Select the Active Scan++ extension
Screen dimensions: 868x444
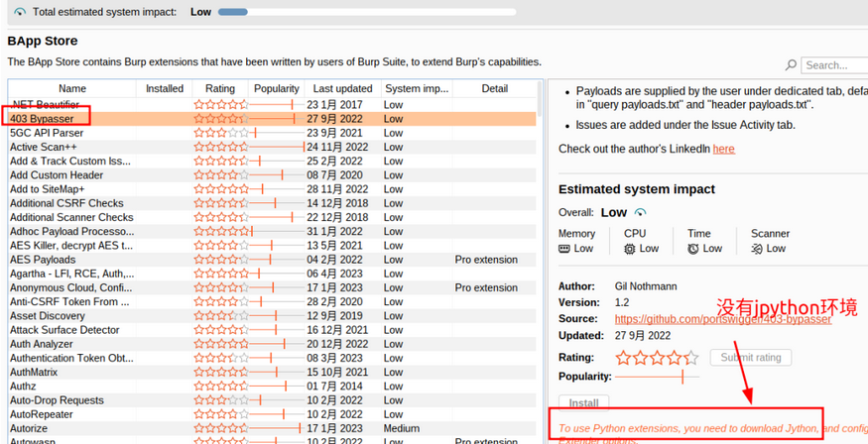click(x=272, y=147)
